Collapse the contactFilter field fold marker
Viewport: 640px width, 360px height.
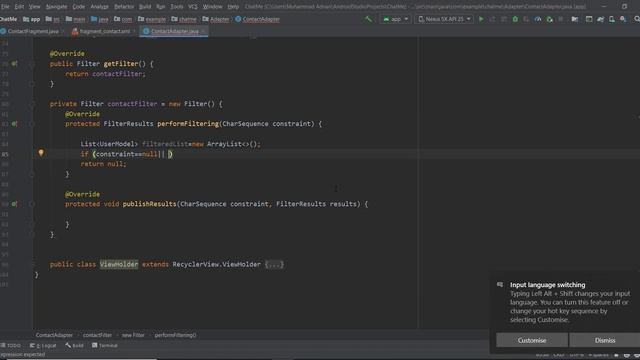coord(31,104)
